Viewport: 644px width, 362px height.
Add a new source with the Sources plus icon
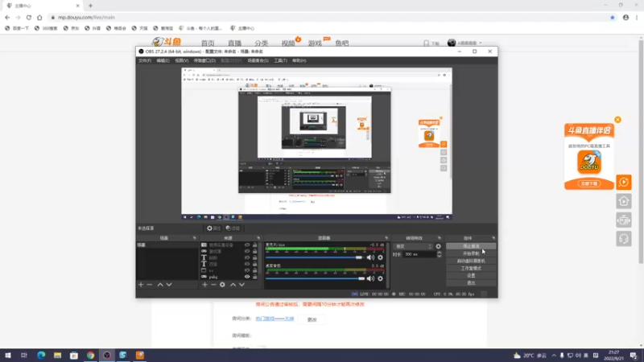204,285
